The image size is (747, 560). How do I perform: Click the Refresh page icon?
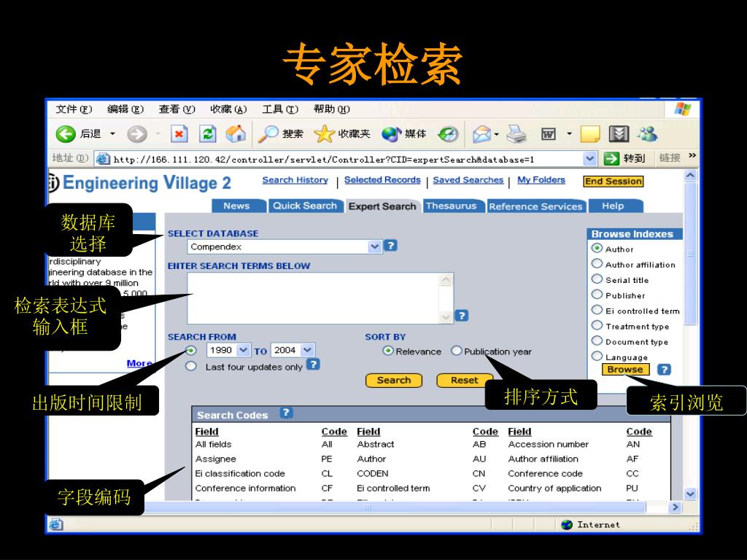click(x=208, y=134)
